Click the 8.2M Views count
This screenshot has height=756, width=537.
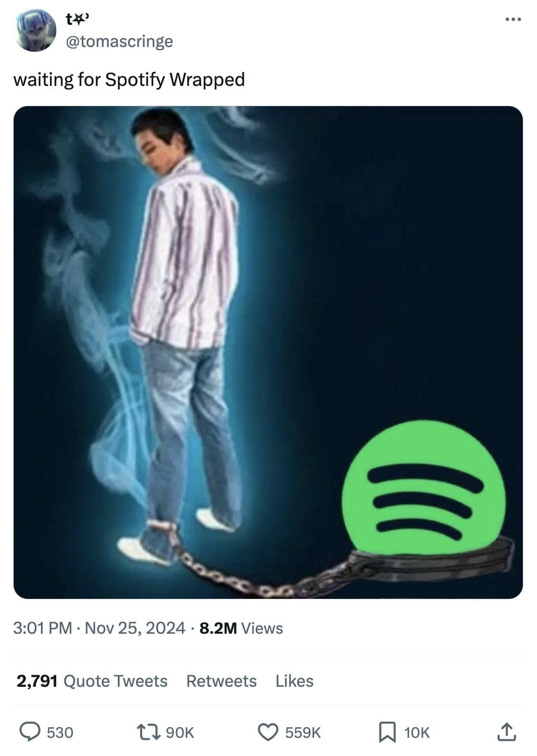(241, 628)
